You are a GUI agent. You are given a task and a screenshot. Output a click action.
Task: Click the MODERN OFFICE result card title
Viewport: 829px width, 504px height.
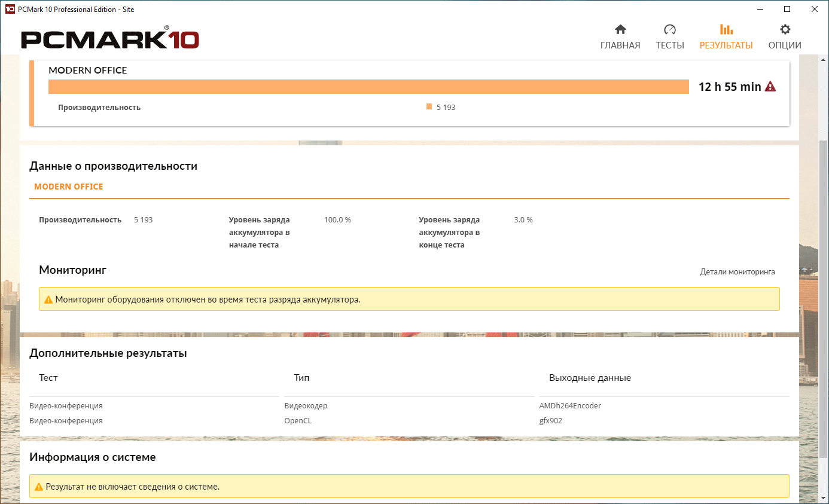coord(88,70)
